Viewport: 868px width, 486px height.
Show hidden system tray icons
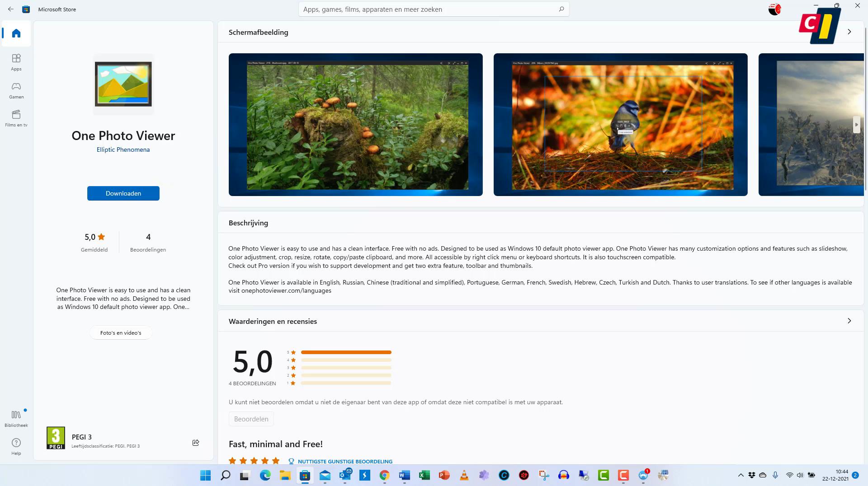[x=741, y=475]
